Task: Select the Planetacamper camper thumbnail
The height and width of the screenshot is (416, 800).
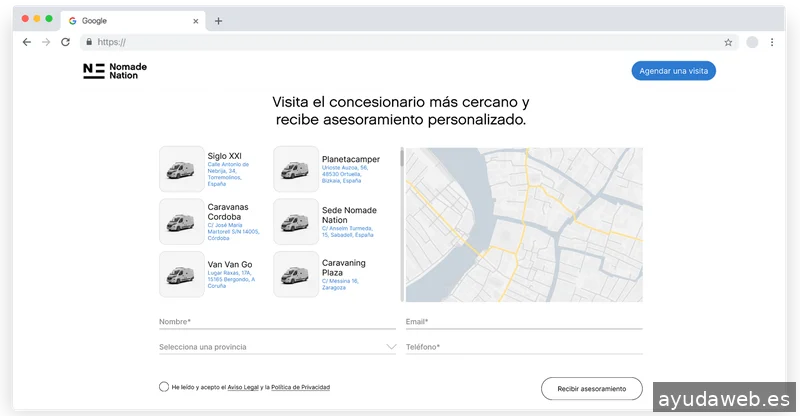Action: pos(296,169)
